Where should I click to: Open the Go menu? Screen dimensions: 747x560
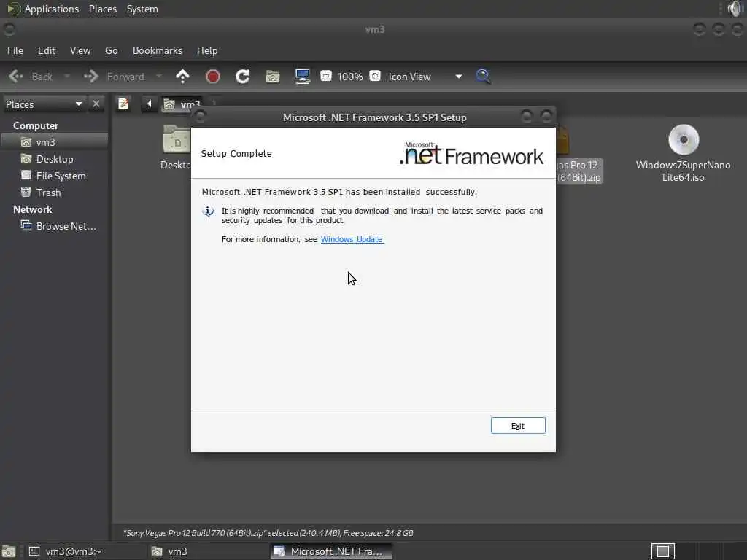[x=112, y=50]
